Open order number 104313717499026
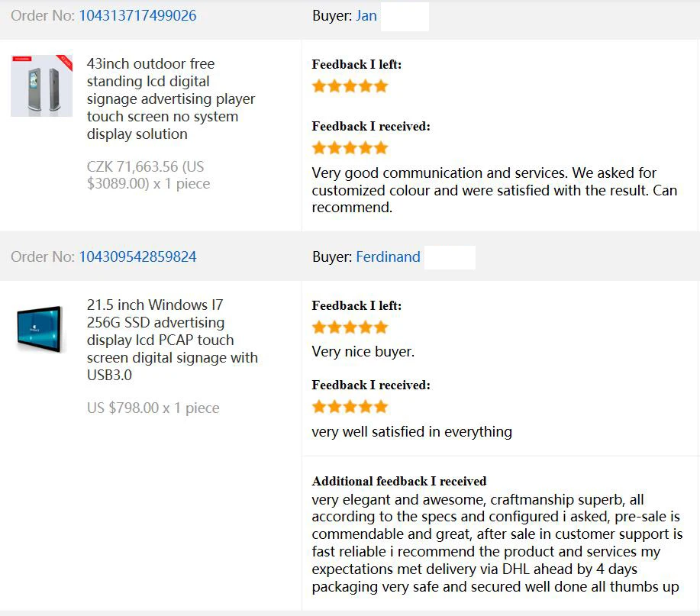 137,15
